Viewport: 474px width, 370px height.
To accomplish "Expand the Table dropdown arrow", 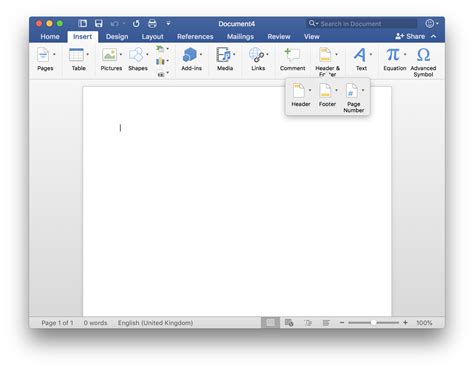I will 88,54.
